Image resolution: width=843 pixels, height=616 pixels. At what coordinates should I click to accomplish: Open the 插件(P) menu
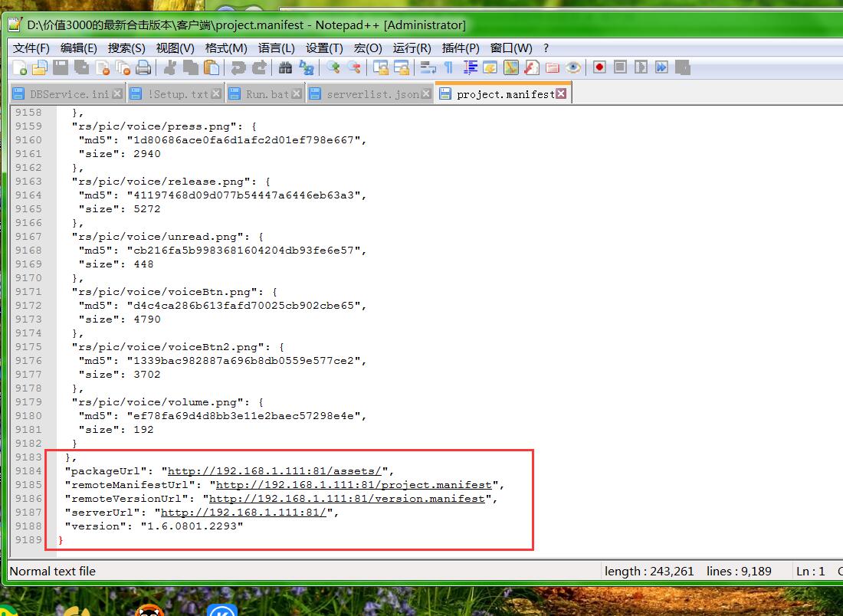461,48
